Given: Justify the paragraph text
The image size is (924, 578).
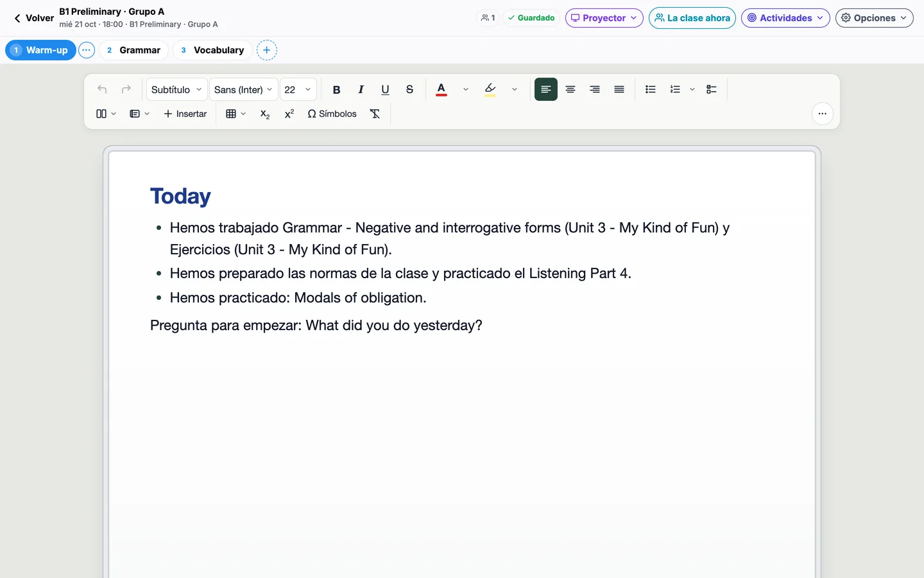Looking at the screenshot, I should tap(619, 90).
